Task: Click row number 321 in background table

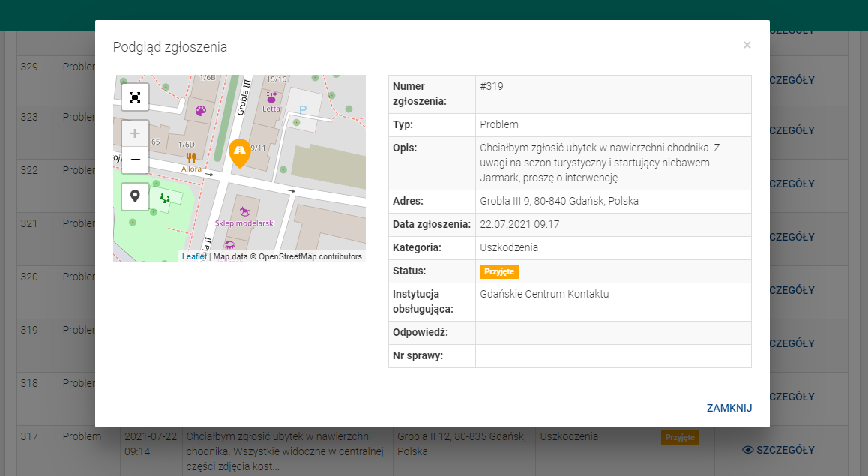Action: pyautogui.click(x=29, y=223)
